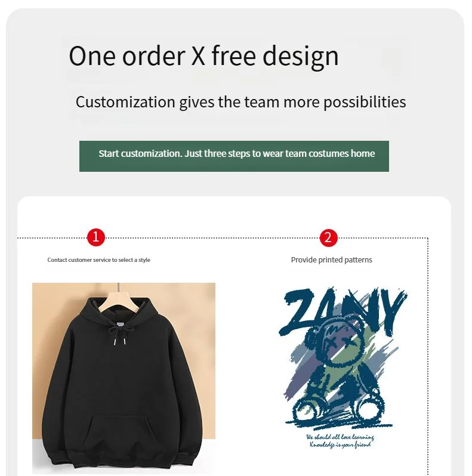This screenshot has width=472, height=476.
Task: Click the red step 1 circle
Action: click(96, 237)
